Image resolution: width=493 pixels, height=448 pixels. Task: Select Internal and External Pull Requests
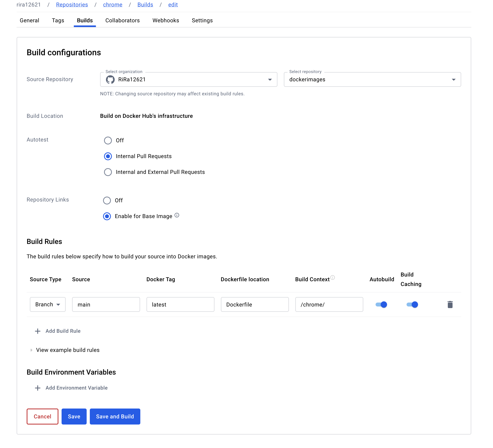(x=108, y=172)
